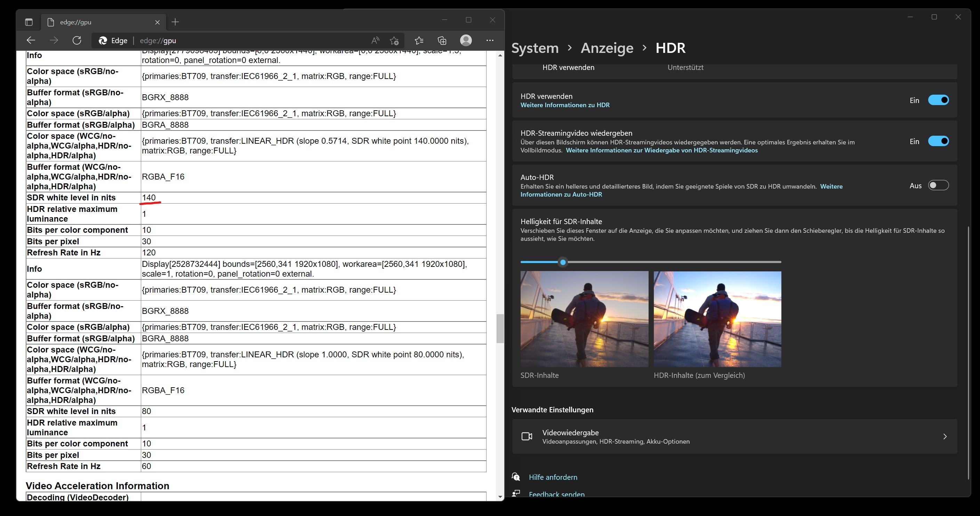Open link about Wiedergabe von HDR-Streamingvideos
This screenshot has width=980, height=516.
(661, 150)
